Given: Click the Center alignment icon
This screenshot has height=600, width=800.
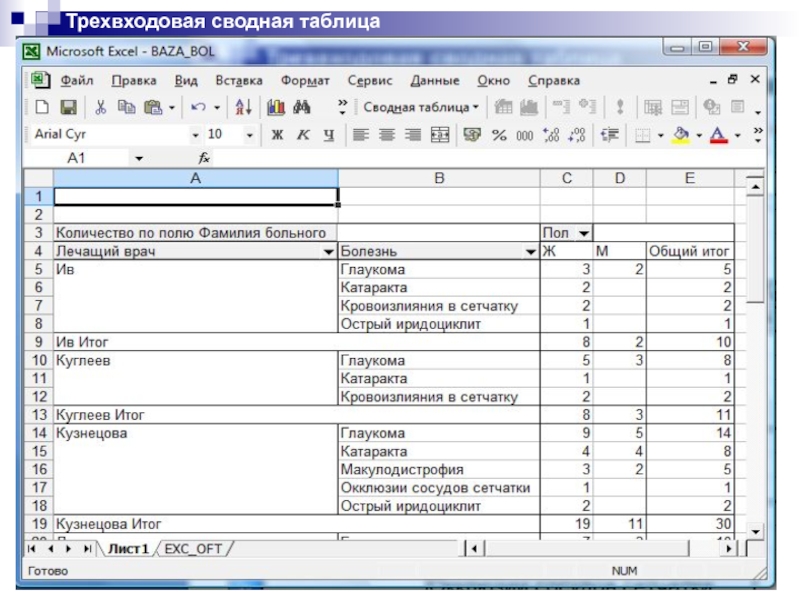Looking at the screenshot, I should tap(387, 135).
